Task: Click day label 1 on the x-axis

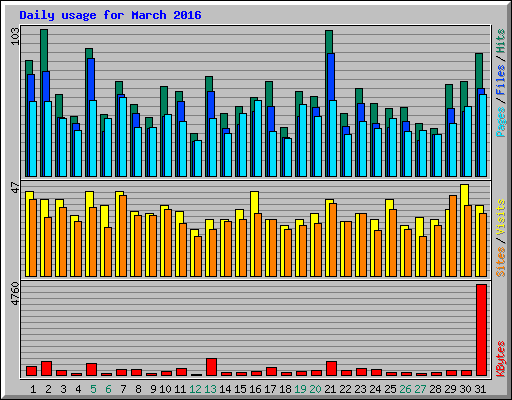Action: (33, 389)
